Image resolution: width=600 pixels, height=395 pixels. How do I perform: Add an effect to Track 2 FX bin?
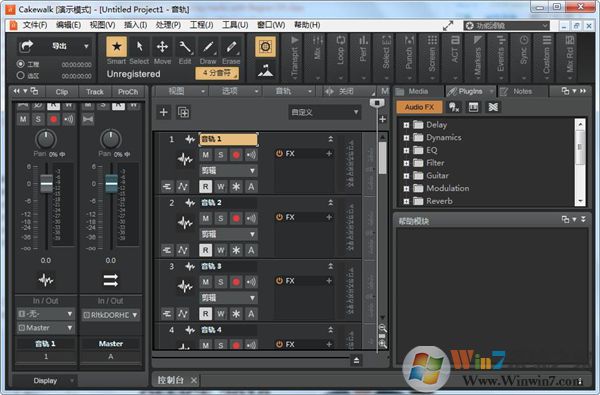click(329, 217)
